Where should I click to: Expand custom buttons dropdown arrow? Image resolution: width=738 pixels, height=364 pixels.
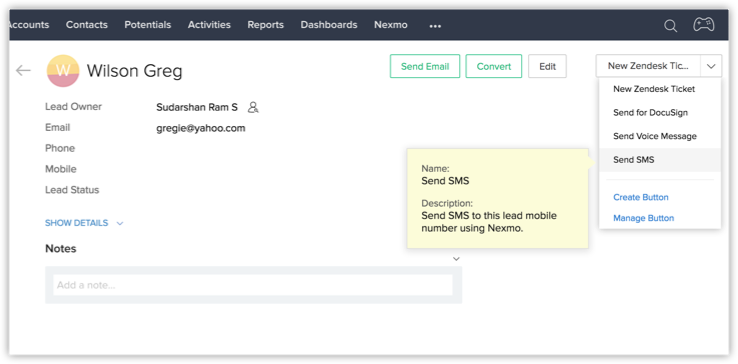coord(711,66)
